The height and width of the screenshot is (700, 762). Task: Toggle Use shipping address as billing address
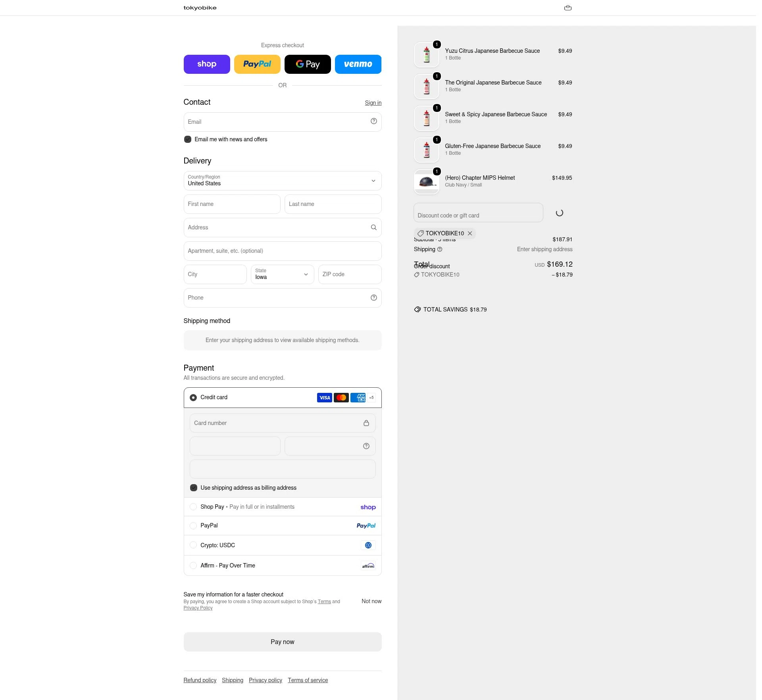[194, 488]
